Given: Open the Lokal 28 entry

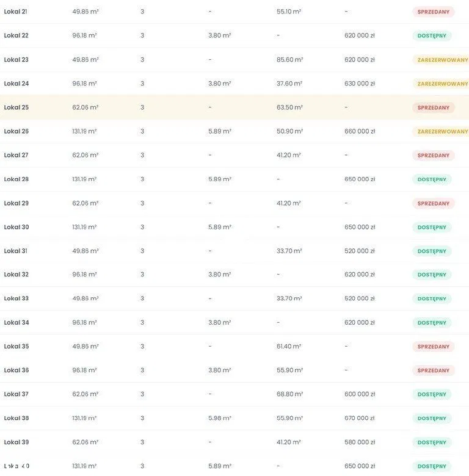Looking at the screenshot, I should [x=16, y=179].
